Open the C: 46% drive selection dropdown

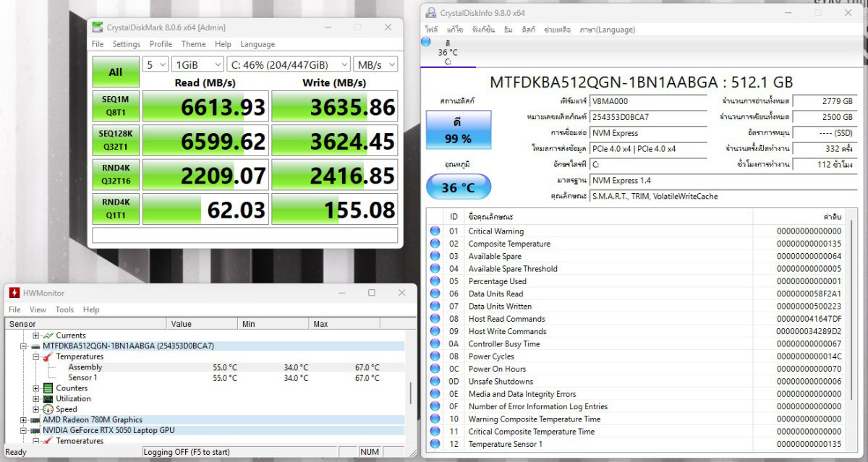click(289, 64)
